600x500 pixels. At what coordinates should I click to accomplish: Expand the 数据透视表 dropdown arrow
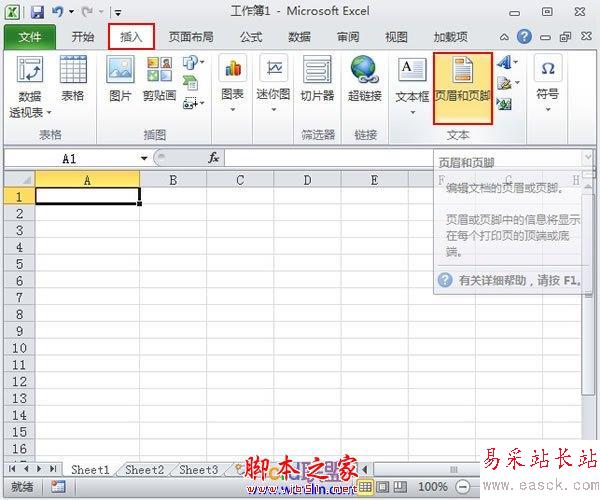[x=49, y=112]
